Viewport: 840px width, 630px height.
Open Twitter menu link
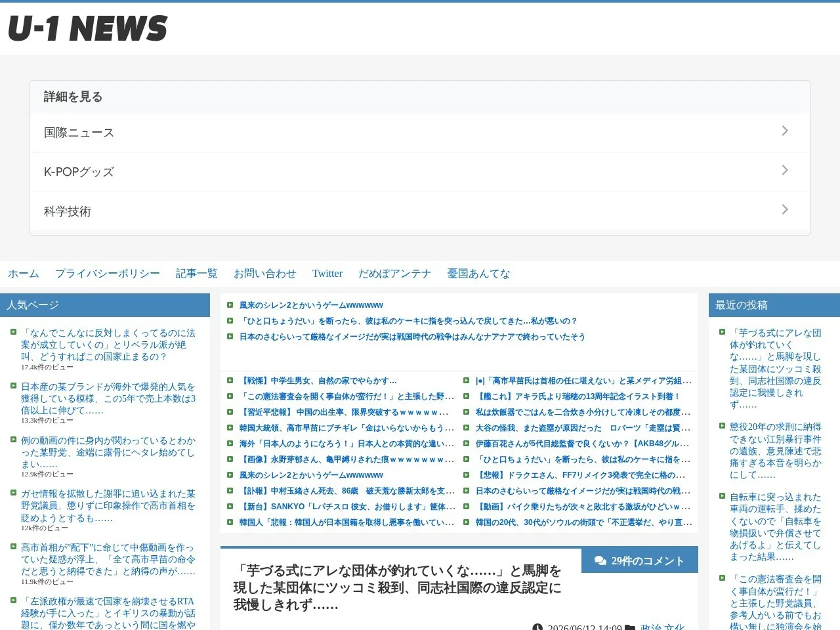[327, 274]
